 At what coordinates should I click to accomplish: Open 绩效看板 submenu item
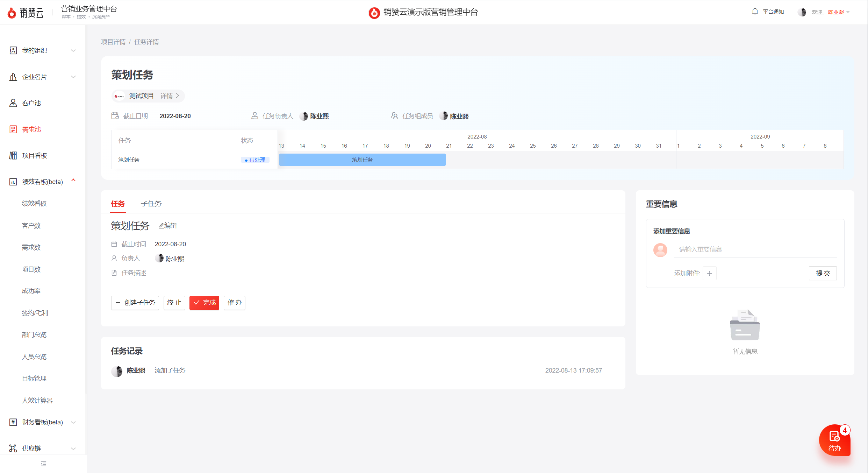tap(34, 204)
